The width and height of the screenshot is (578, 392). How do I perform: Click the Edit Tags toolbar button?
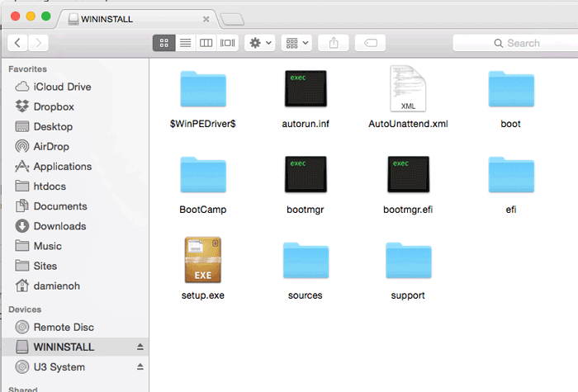[x=371, y=43]
